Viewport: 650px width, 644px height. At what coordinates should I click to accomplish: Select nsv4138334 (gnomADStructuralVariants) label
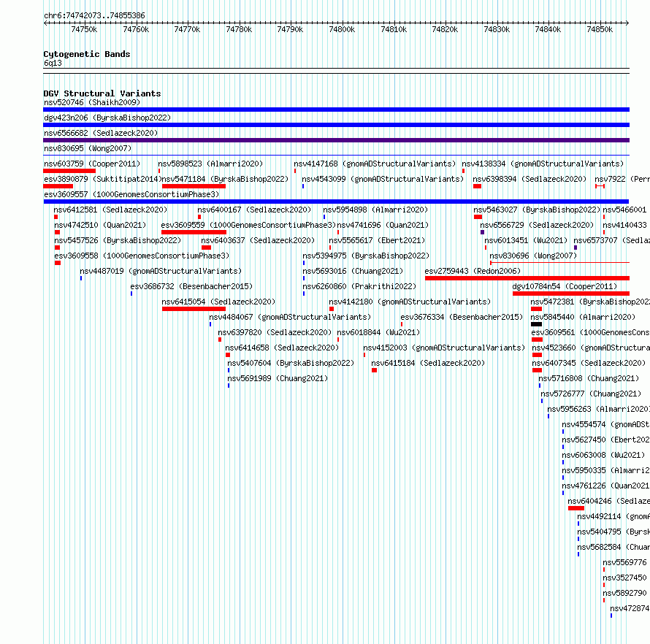point(543,164)
